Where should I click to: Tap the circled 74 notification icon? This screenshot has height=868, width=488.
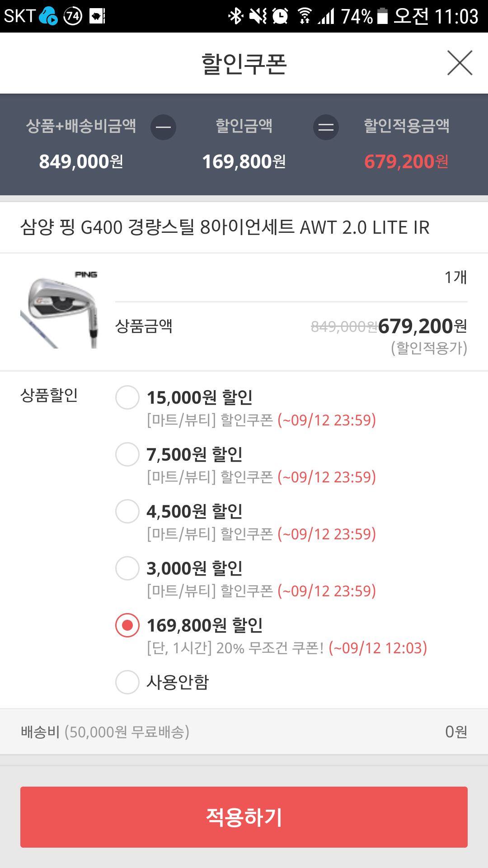tap(73, 16)
